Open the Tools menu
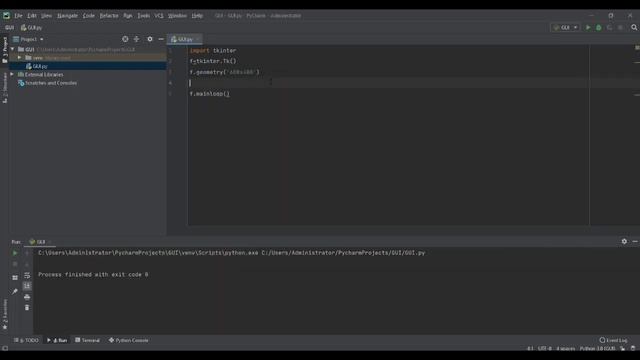This screenshot has width=640, height=360. [143, 16]
